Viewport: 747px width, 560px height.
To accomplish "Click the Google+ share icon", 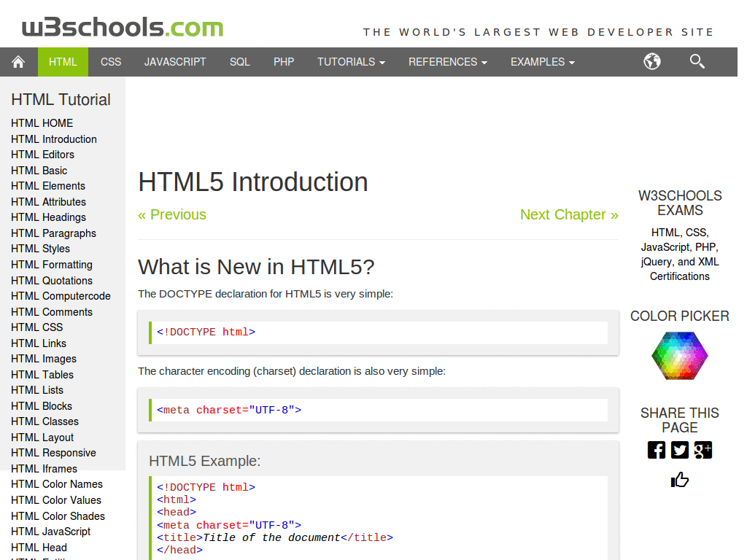I will [703, 450].
